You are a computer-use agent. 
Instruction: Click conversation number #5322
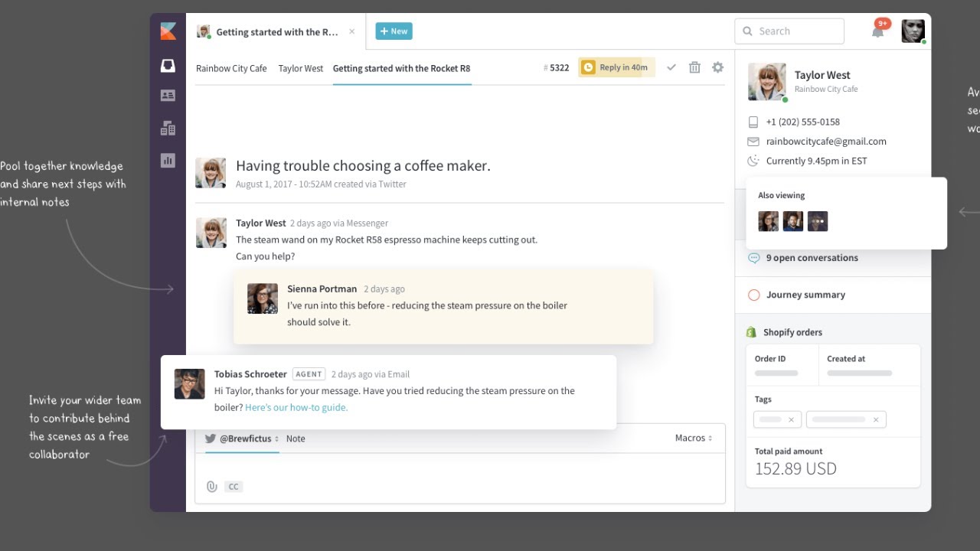[x=557, y=67]
